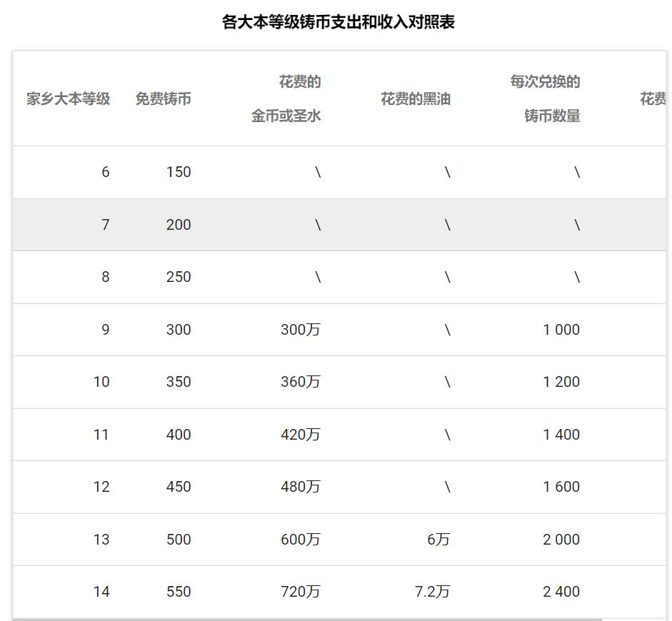Select the free coin value 150
The image size is (672, 621).
(x=178, y=172)
